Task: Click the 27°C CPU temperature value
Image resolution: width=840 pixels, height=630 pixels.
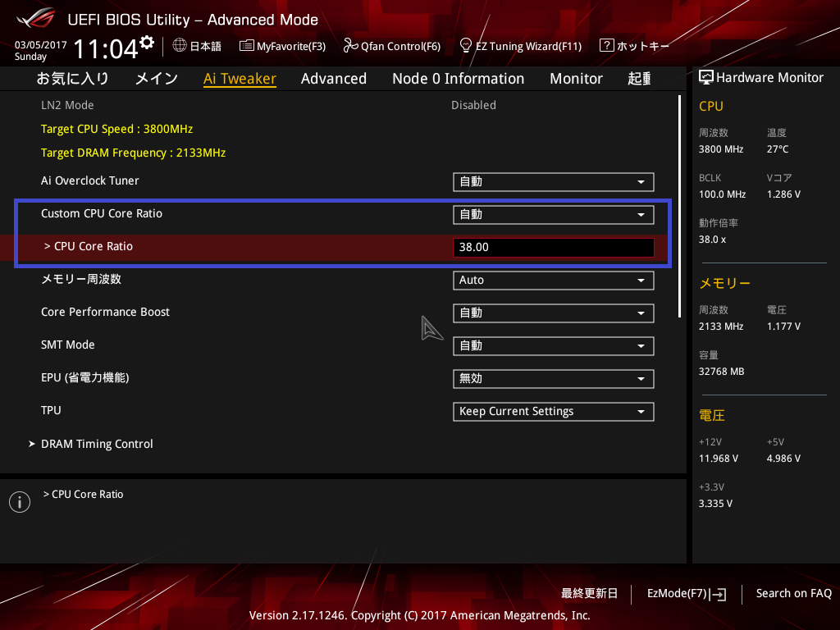Action: point(778,149)
